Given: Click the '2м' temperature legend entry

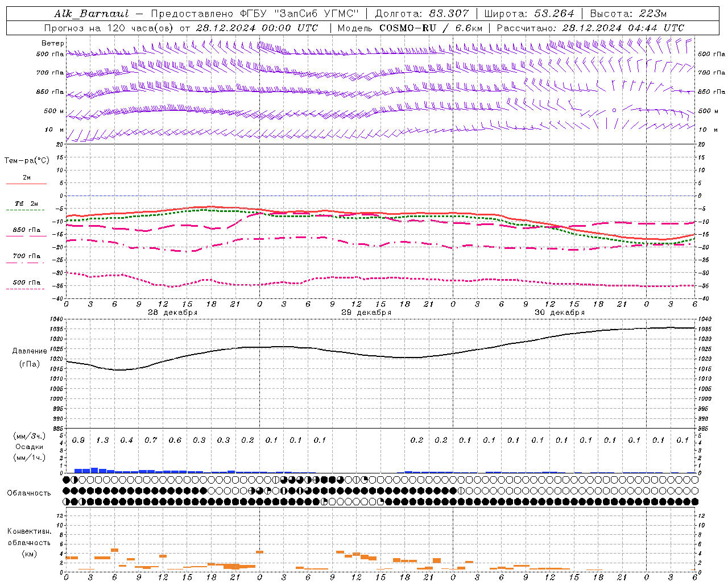Looking at the screenshot, I should (27, 178).
